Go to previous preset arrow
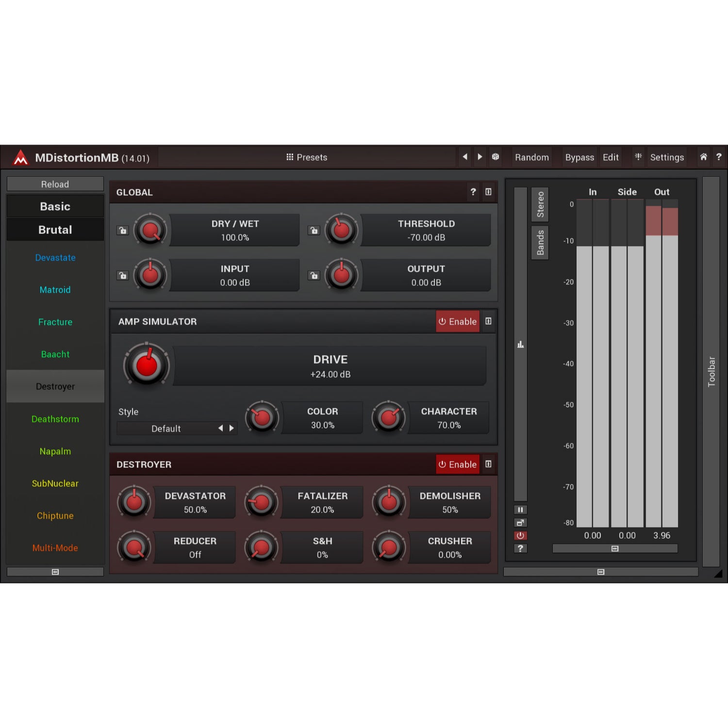This screenshot has height=728, width=728. (465, 157)
